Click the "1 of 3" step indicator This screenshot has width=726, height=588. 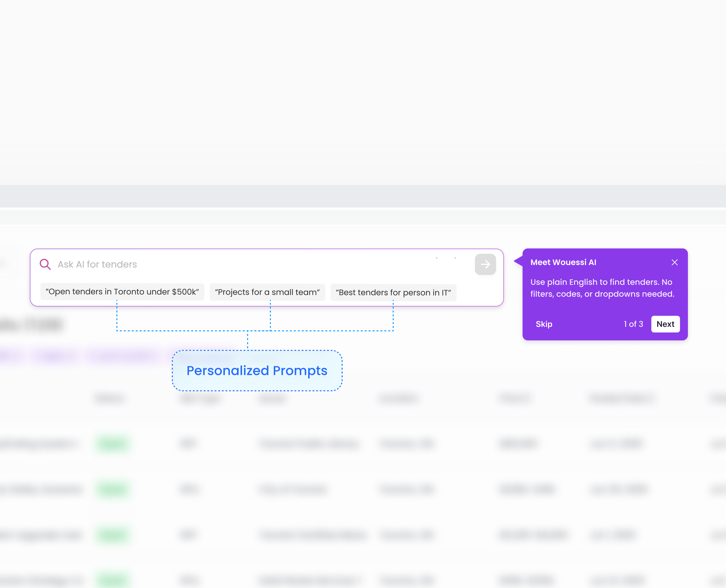click(633, 324)
